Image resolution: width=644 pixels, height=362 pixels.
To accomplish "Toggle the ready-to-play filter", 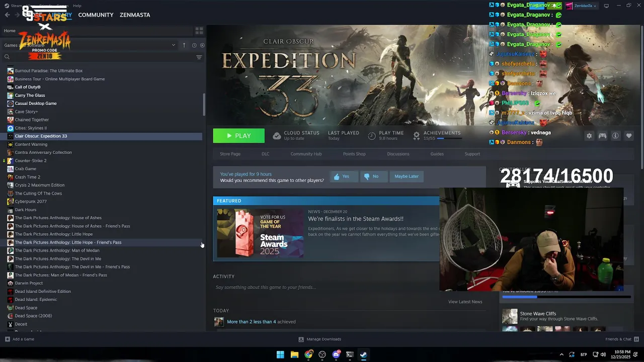I will click(x=202, y=45).
